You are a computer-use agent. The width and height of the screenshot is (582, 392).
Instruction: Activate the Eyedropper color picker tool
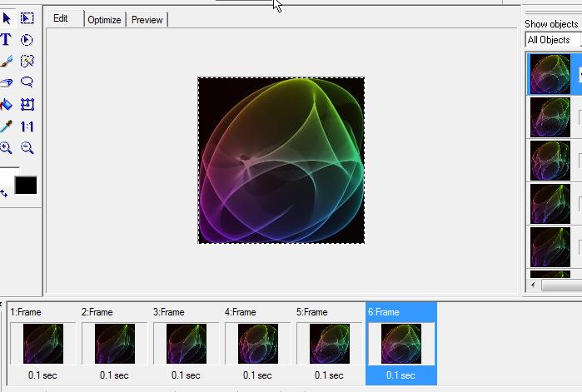tap(6, 127)
